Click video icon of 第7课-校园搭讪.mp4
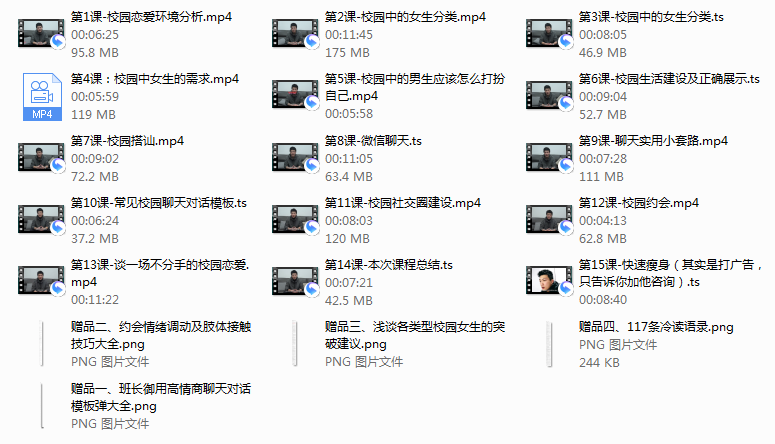 42,158
